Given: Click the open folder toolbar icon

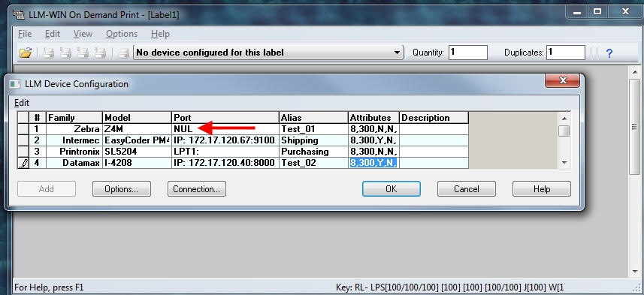Looking at the screenshot, I should pos(26,53).
